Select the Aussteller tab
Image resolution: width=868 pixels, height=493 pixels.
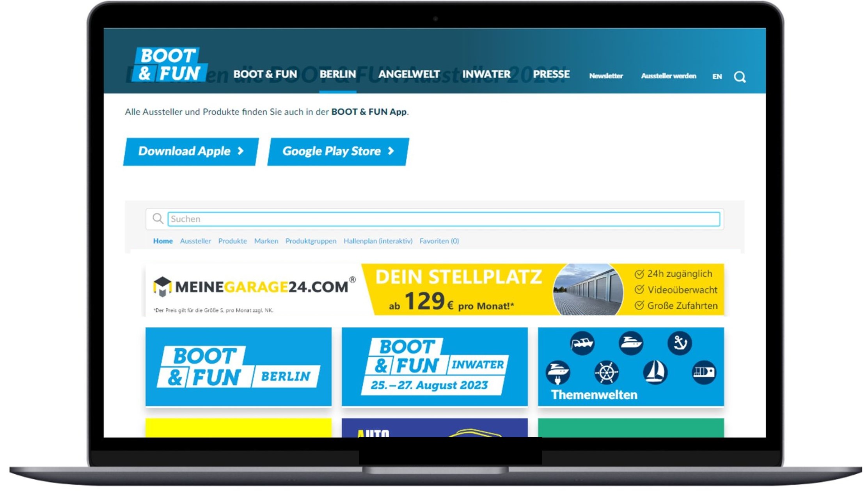coord(195,241)
